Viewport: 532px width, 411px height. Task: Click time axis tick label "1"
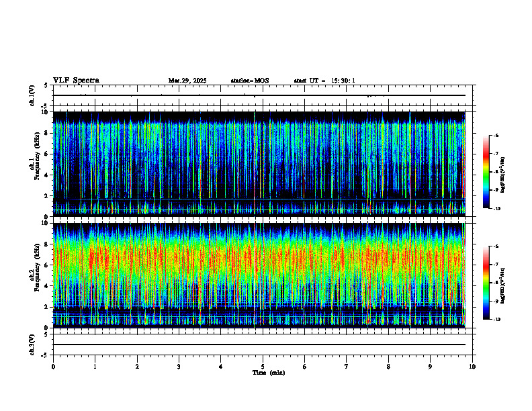tap(95, 367)
